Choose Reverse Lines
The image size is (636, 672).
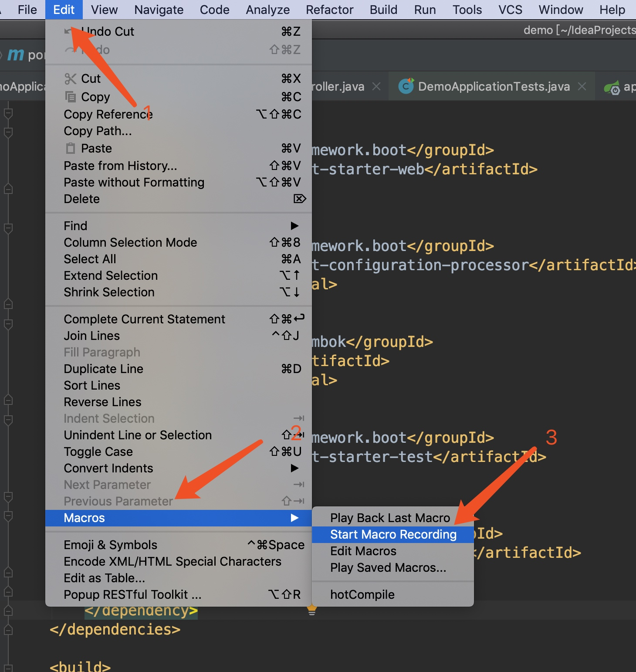(179, 402)
